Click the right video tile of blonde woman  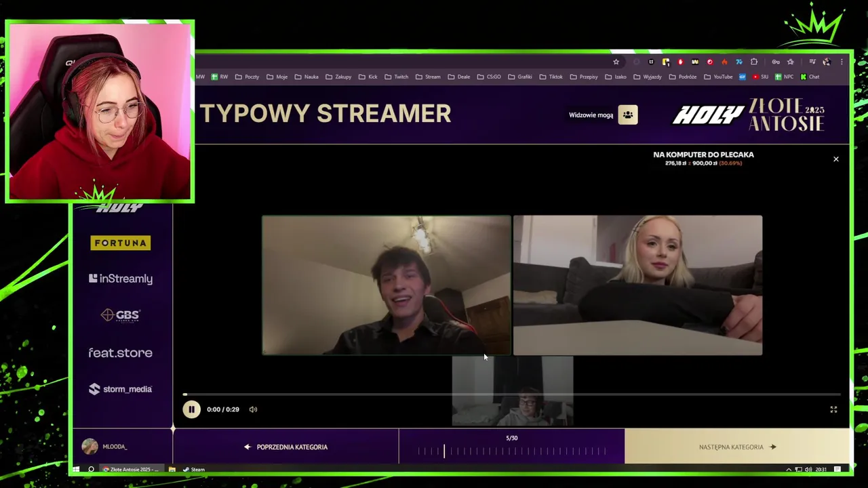[637, 285]
